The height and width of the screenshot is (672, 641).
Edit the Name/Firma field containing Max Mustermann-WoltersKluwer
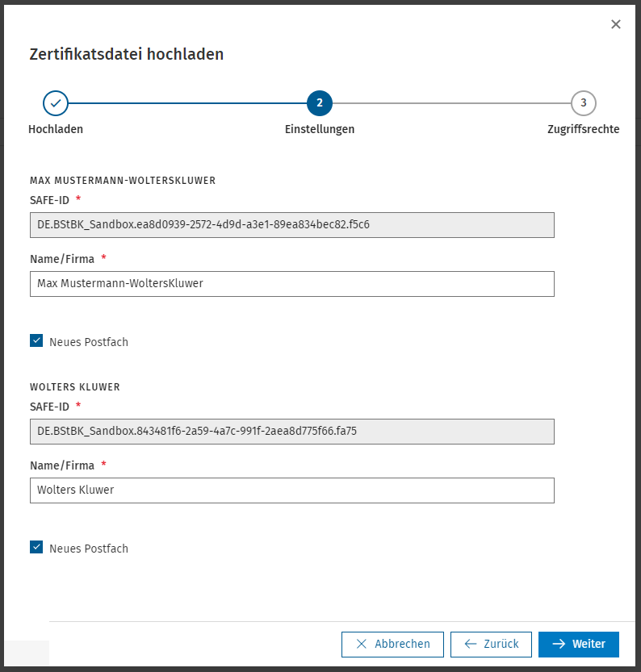[x=292, y=284]
